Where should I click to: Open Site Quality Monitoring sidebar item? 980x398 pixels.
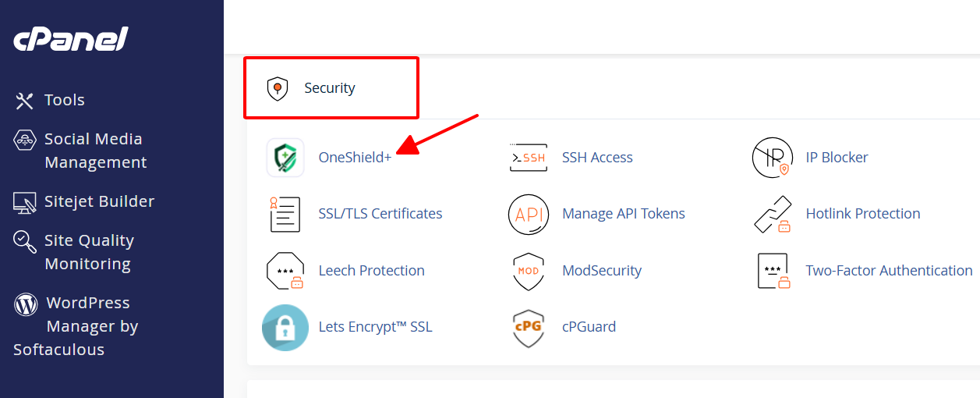tap(74, 252)
